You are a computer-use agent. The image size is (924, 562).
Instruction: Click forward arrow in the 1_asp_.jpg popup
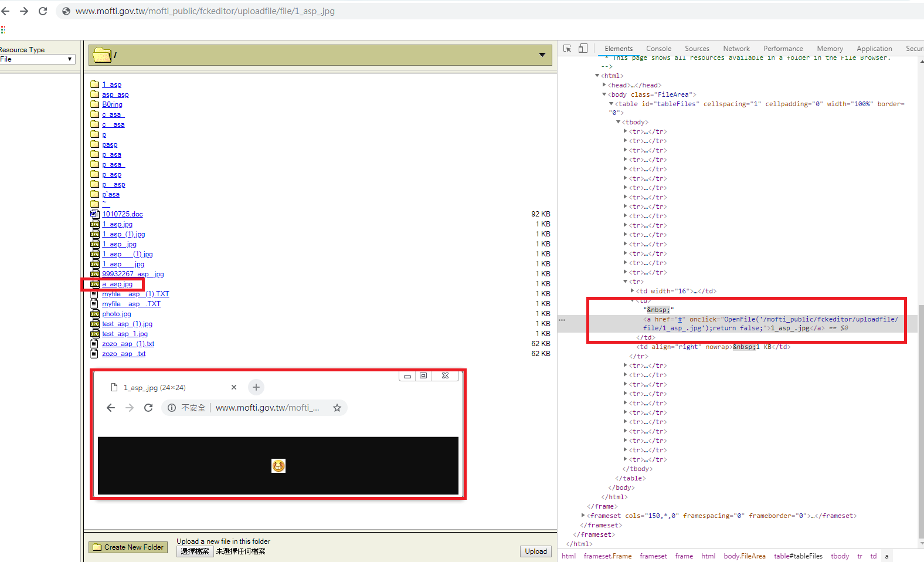130,408
